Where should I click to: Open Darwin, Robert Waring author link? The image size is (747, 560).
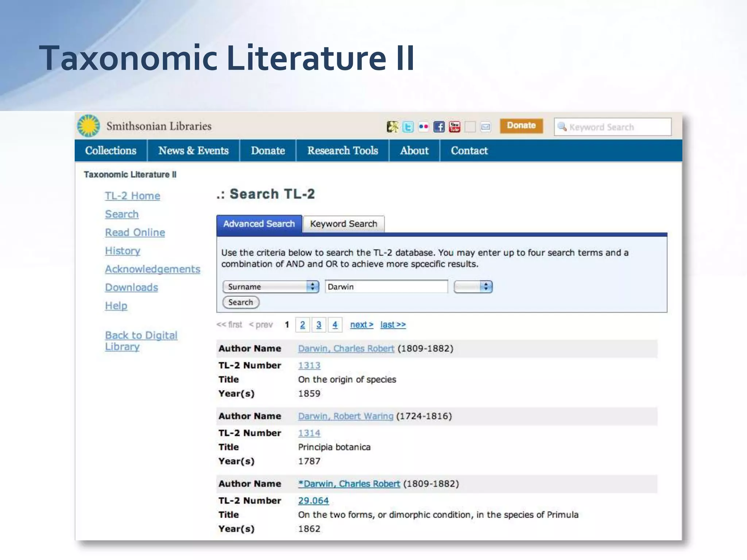tap(346, 416)
